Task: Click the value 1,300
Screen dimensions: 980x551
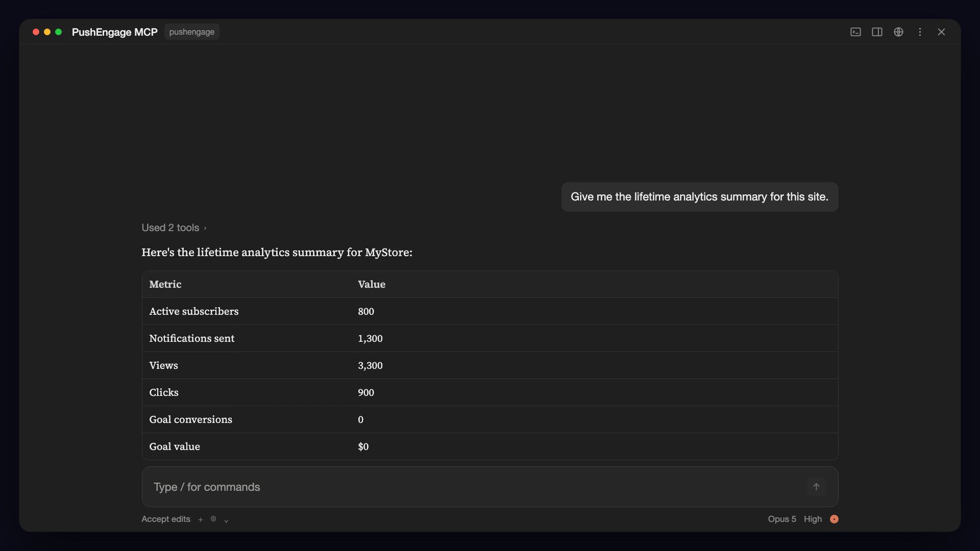Action: point(370,338)
